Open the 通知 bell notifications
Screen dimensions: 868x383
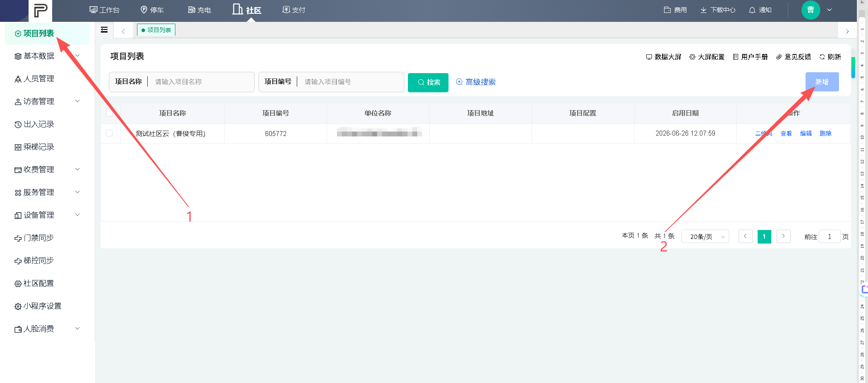pyautogui.click(x=760, y=10)
